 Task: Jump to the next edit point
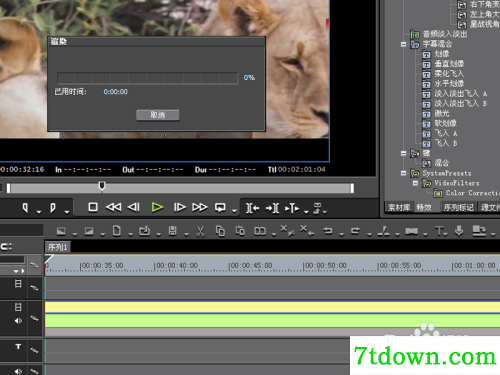click(272, 208)
